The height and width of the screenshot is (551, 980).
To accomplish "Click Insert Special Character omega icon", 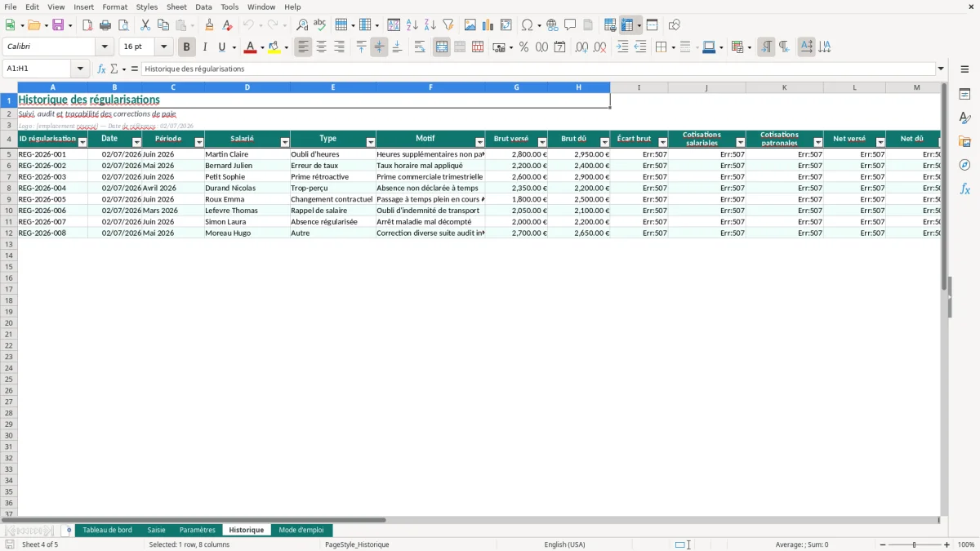I will [x=528, y=25].
